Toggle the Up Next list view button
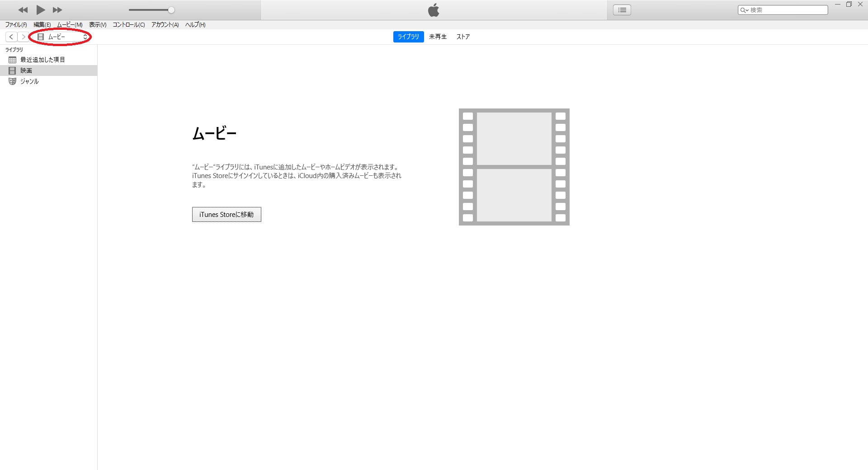This screenshot has width=868, height=470. click(x=622, y=10)
